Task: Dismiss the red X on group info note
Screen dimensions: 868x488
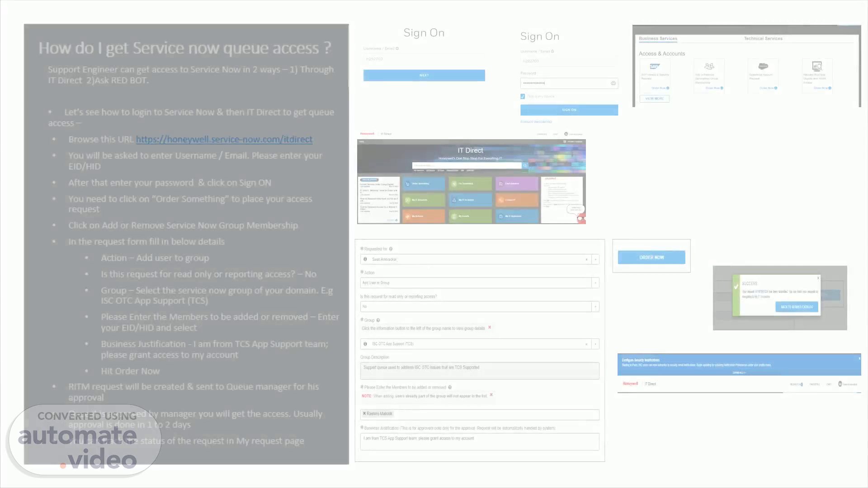Action: [x=490, y=327]
